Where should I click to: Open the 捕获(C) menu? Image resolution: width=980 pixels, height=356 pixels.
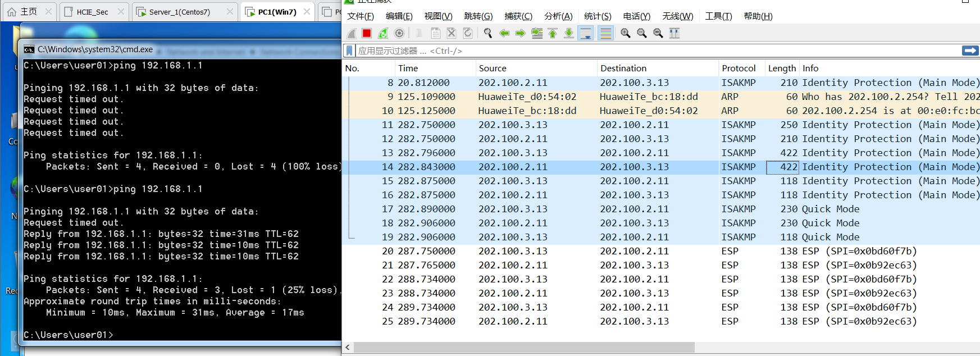tap(518, 16)
